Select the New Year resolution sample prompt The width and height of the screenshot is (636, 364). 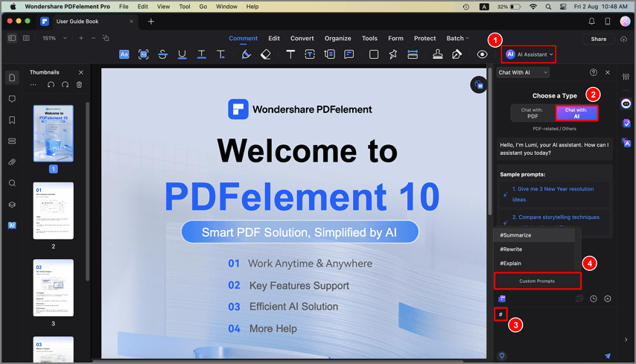555,194
